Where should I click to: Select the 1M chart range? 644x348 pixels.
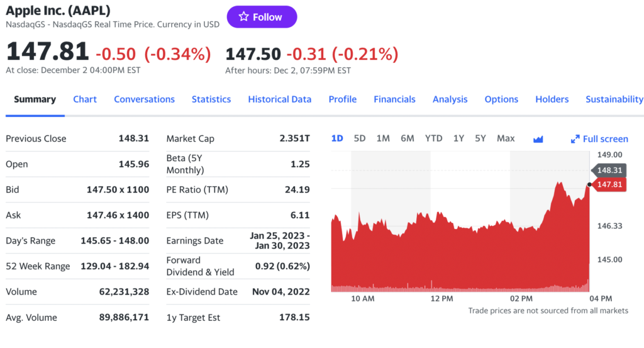point(383,138)
